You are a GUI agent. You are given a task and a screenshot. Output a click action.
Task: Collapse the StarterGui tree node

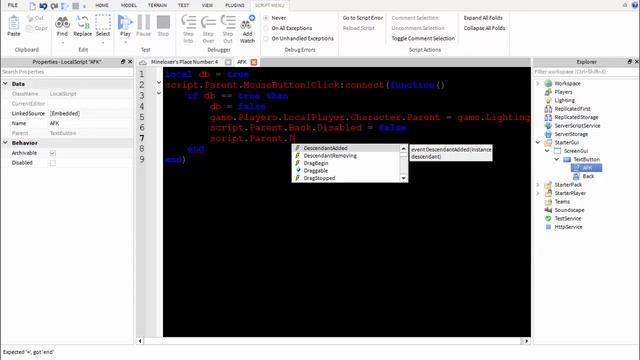[x=538, y=142]
